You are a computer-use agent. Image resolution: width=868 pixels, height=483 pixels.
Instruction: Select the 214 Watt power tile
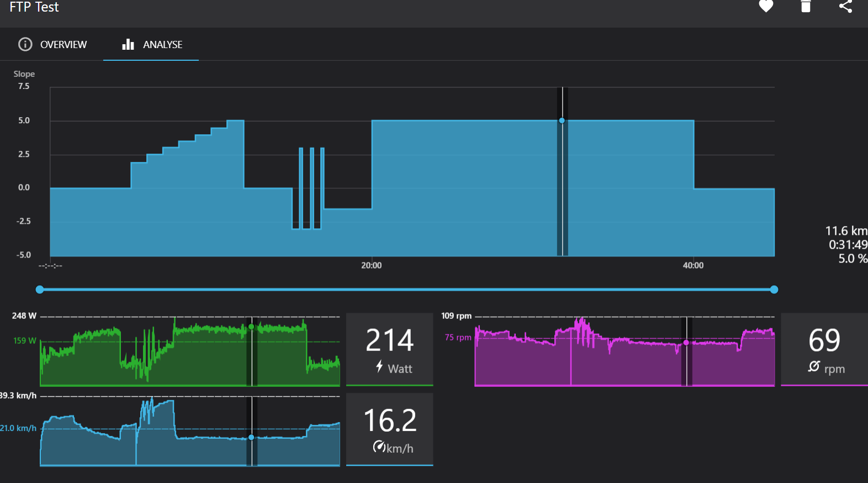pyautogui.click(x=389, y=349)
